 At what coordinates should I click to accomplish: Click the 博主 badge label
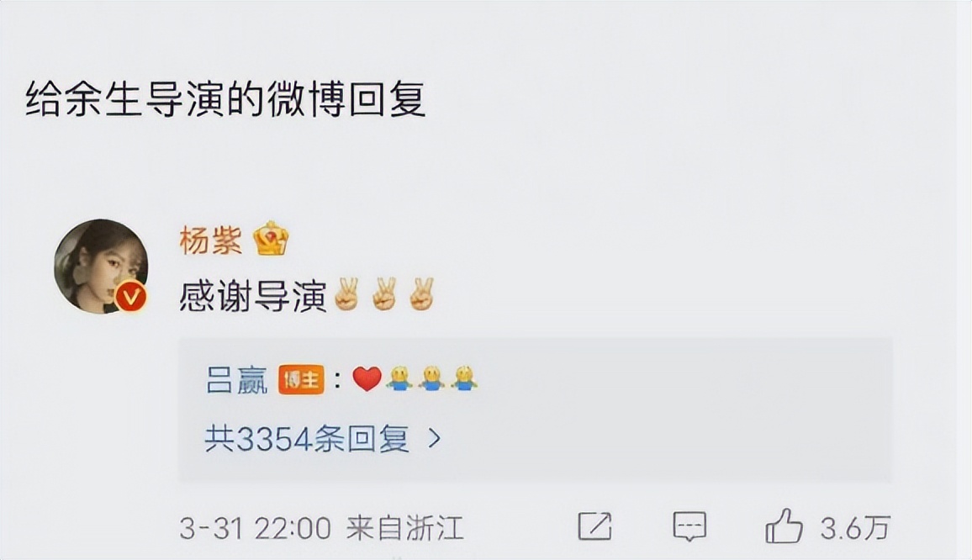point(301,380)
